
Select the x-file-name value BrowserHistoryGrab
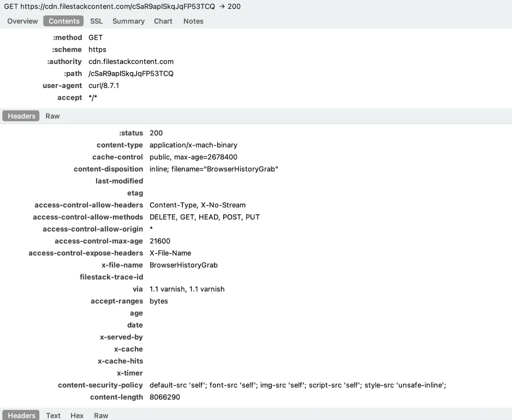pos(184,265)
